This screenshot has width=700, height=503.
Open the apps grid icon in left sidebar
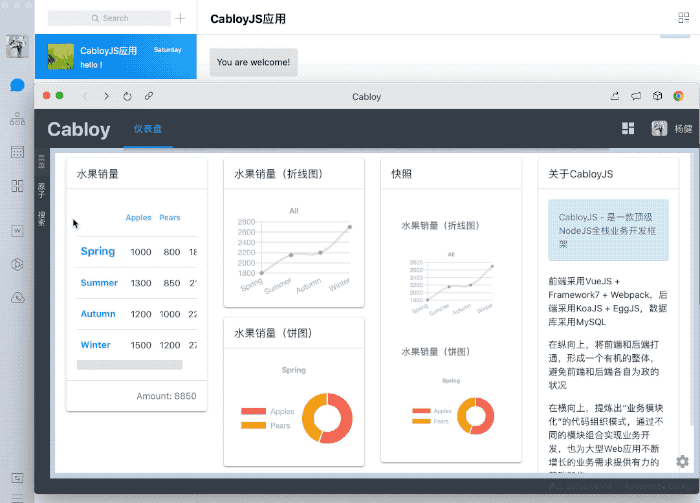click(x=17, y=186)
